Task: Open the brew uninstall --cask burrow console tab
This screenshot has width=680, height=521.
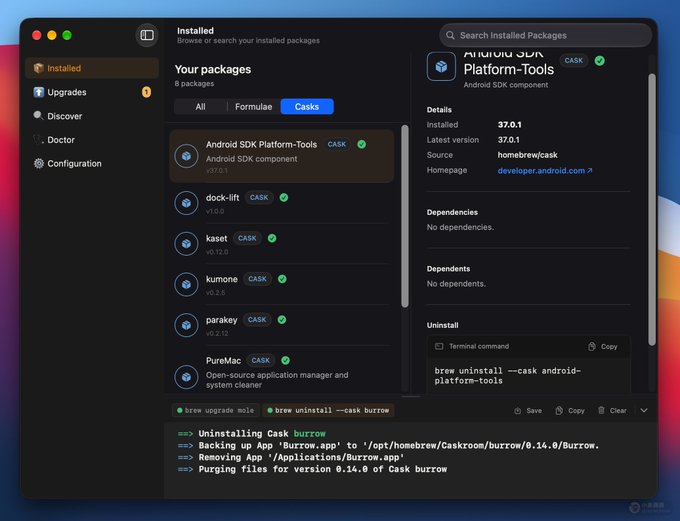Action: [x=328, y=410]
